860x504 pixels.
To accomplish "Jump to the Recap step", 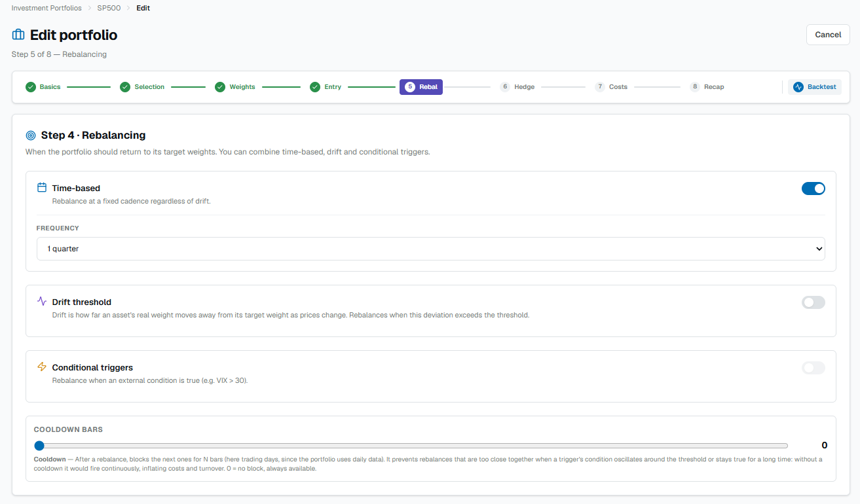I will (x=707, y=87).
